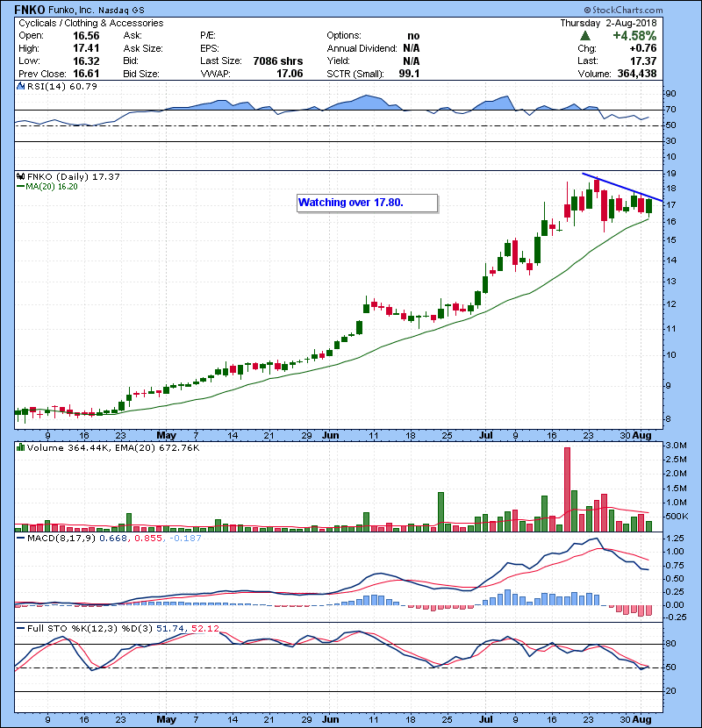Viewport: 702px width, 728px height.
Task: Click the Low value 16.32
Action: tap(86, 61)
